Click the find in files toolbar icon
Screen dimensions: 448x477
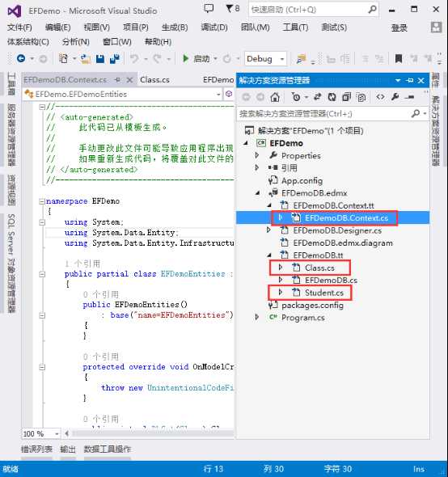(x=301, y=59)
